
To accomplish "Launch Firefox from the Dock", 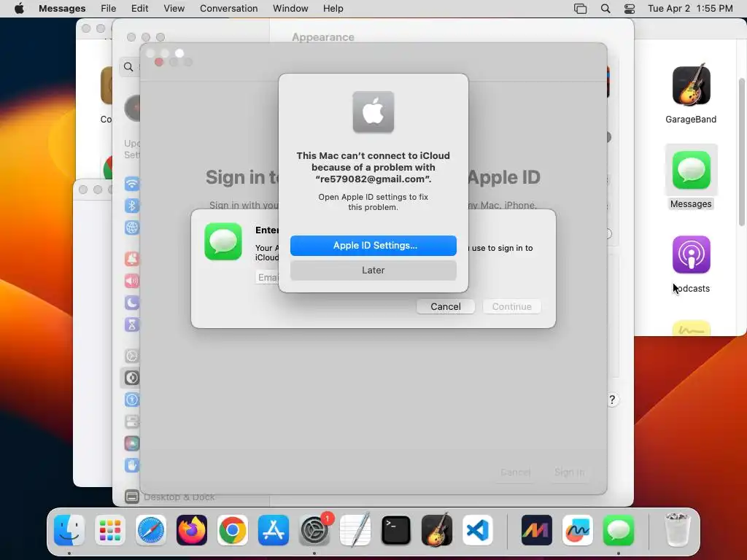I will (192, 530).
